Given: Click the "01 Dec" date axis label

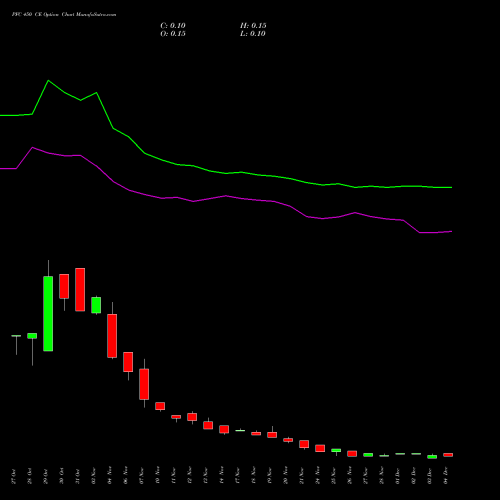Looking at the screenshot, I should [398, 476].
